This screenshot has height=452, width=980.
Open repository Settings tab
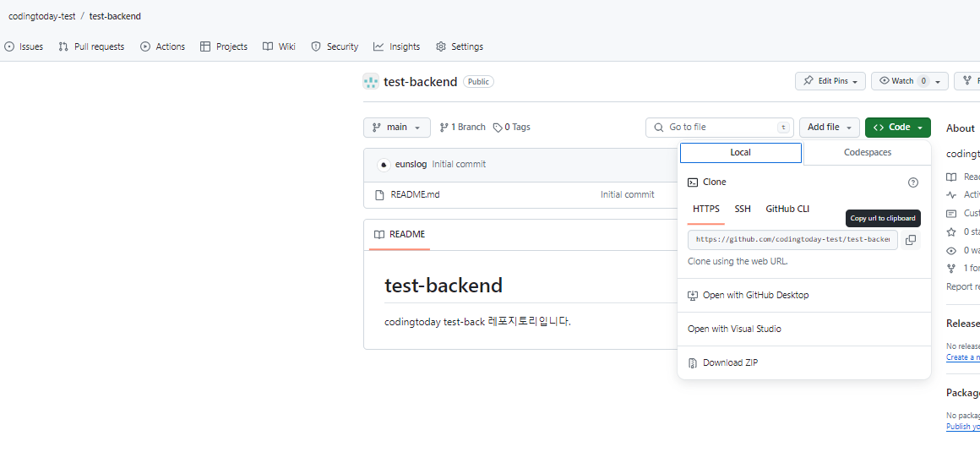(460, 46)
